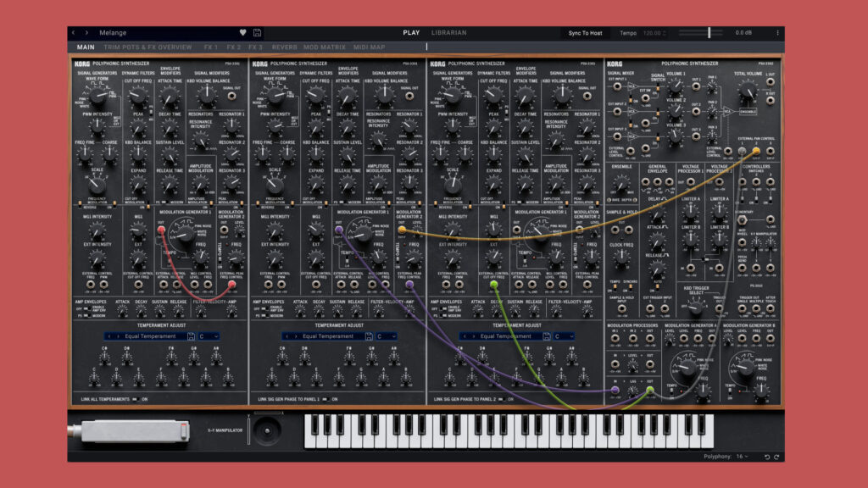Open the Librarian view
This screenshot has width=868, height=488.
point(449,32)
